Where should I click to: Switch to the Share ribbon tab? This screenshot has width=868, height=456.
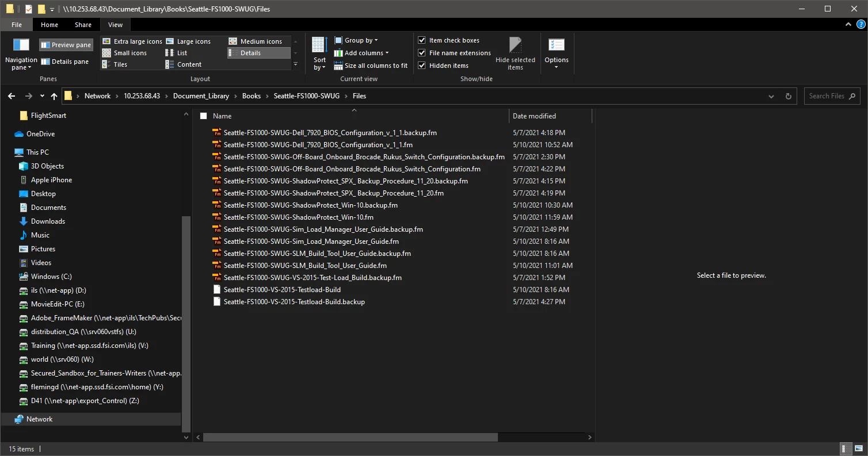coord(83,25)
